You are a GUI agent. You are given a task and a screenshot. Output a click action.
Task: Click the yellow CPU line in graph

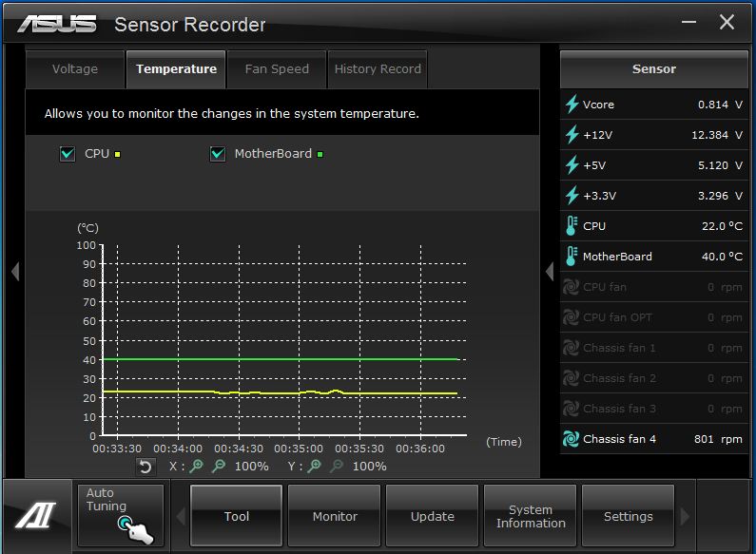[x=280, y=393]
